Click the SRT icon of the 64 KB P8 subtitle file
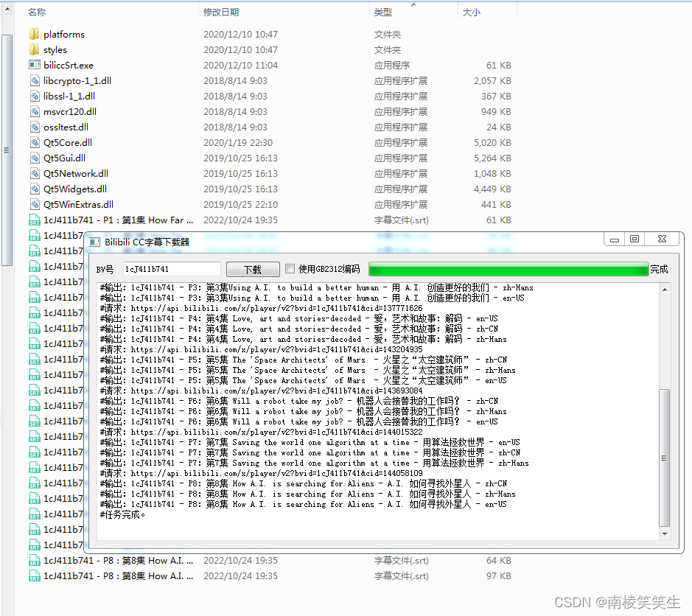The image size is (692, 616). [x=35, y=561]
